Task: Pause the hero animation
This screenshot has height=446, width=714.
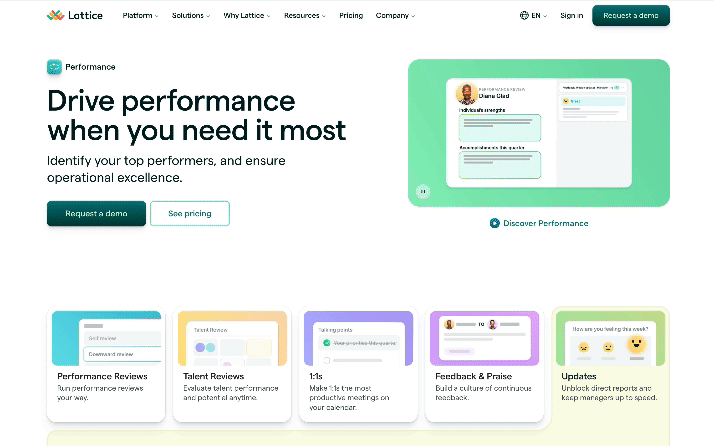Action: 423,191
